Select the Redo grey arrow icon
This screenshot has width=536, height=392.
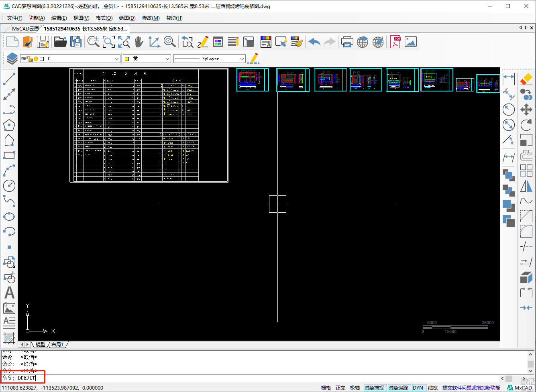(330, 42)
